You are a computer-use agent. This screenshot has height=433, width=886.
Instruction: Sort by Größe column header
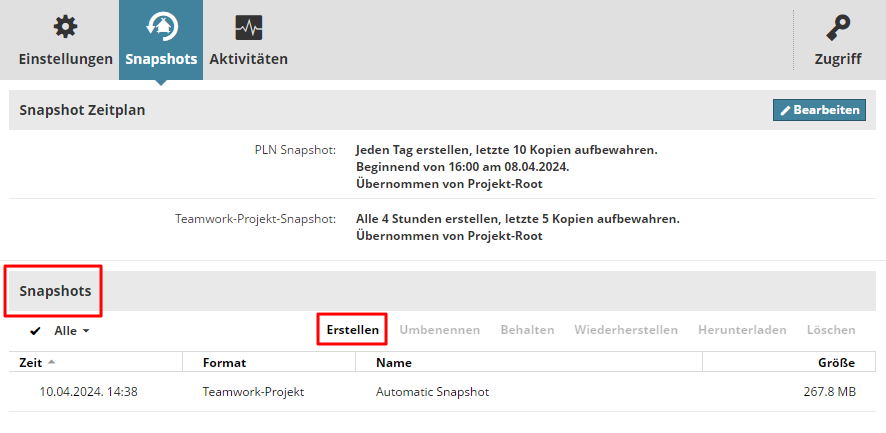tap(836, 363)
